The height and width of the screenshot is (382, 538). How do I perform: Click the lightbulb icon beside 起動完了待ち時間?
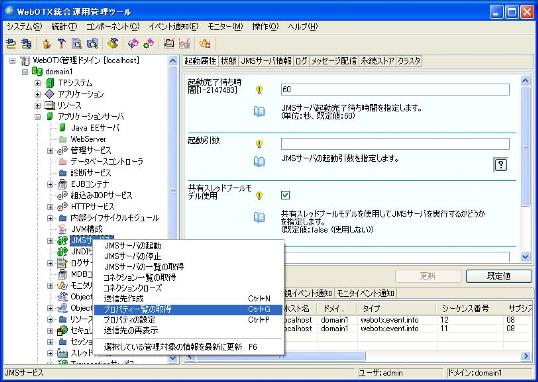point(259,90)
